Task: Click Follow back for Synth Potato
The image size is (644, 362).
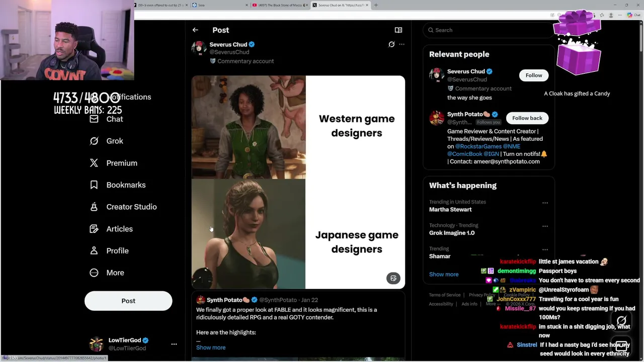Action: click(x=527, y=118)
